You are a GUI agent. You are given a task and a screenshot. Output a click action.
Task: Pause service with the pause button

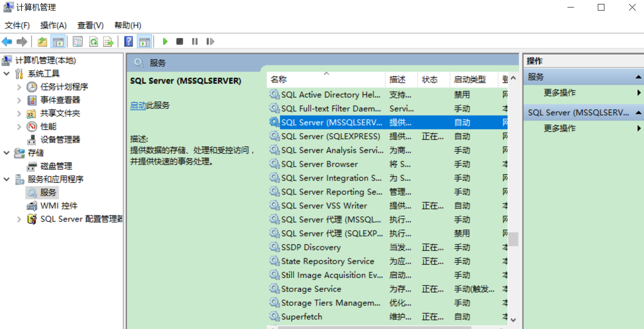195,41
